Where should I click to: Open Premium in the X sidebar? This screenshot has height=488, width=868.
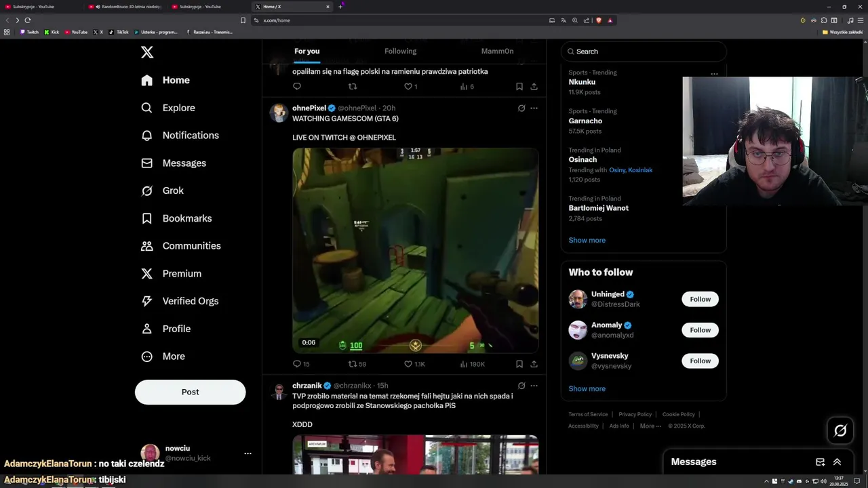171,274
